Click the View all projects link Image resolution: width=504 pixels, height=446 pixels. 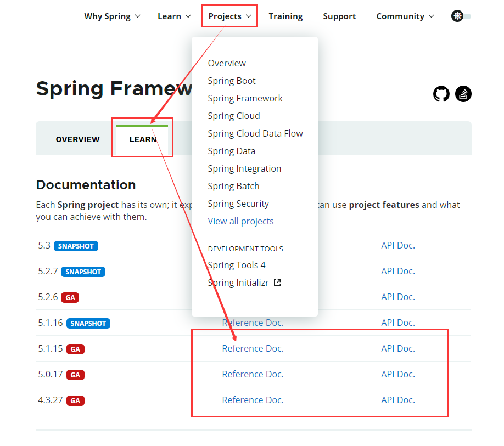240,222
